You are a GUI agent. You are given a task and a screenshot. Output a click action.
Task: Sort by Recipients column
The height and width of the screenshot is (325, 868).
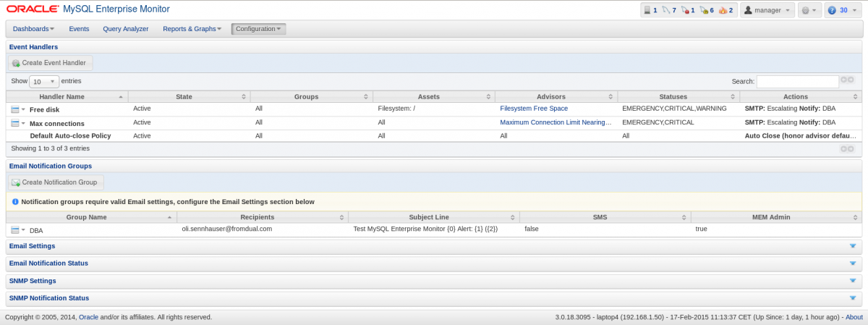[x=263, y=217]
